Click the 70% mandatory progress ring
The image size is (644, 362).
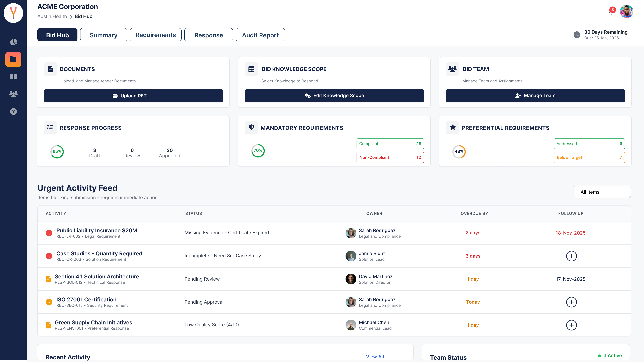pos(258,151)
